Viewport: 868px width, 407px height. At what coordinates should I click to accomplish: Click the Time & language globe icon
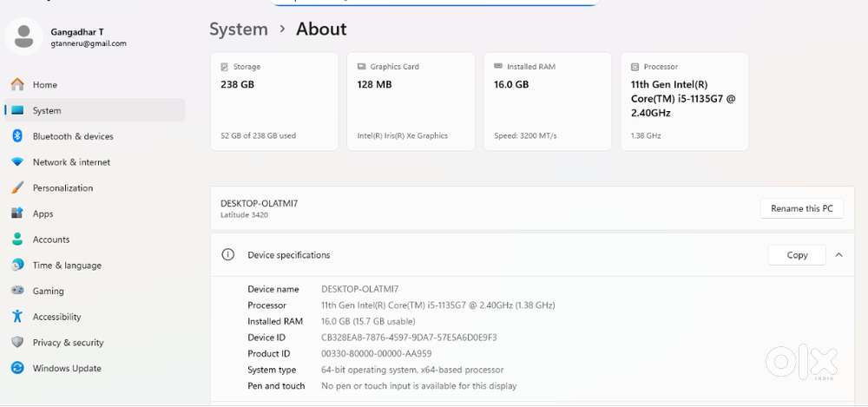pos(17,265)
